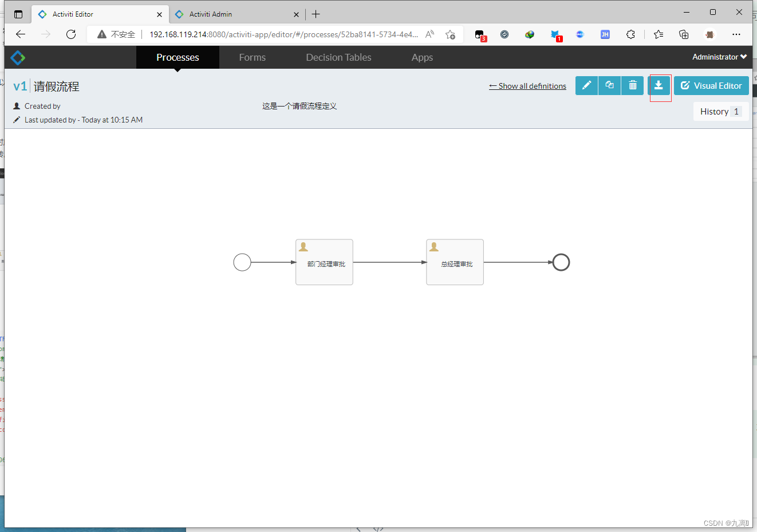
Task: Go back with browser back arrow
Action: 21,34
